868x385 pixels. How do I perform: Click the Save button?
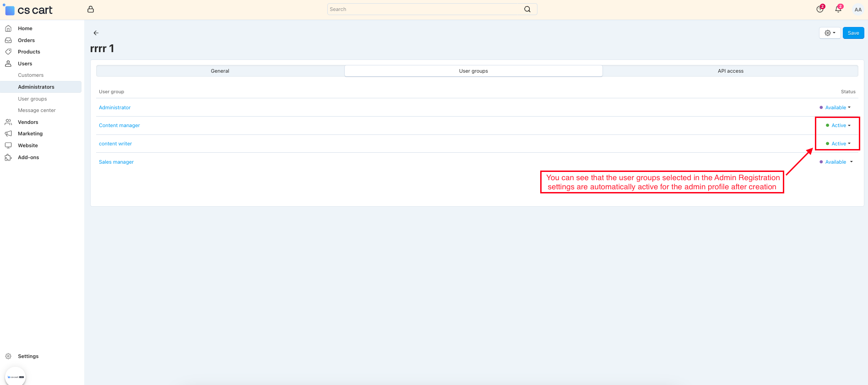click(x=853, y=33)
